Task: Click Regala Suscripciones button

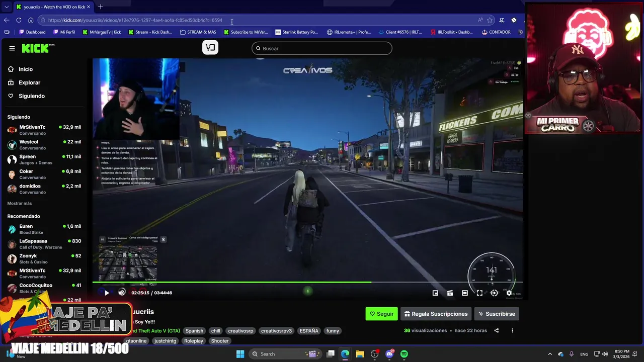Action: (436, 314)
